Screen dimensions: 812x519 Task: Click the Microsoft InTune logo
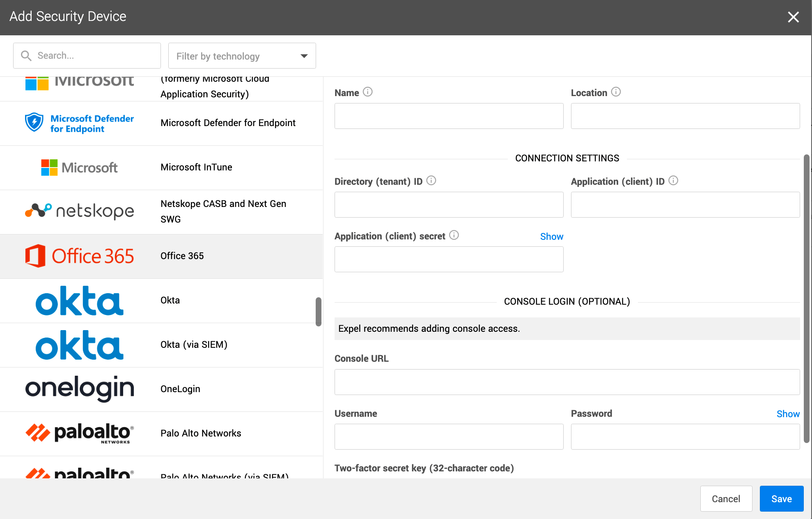80,168
